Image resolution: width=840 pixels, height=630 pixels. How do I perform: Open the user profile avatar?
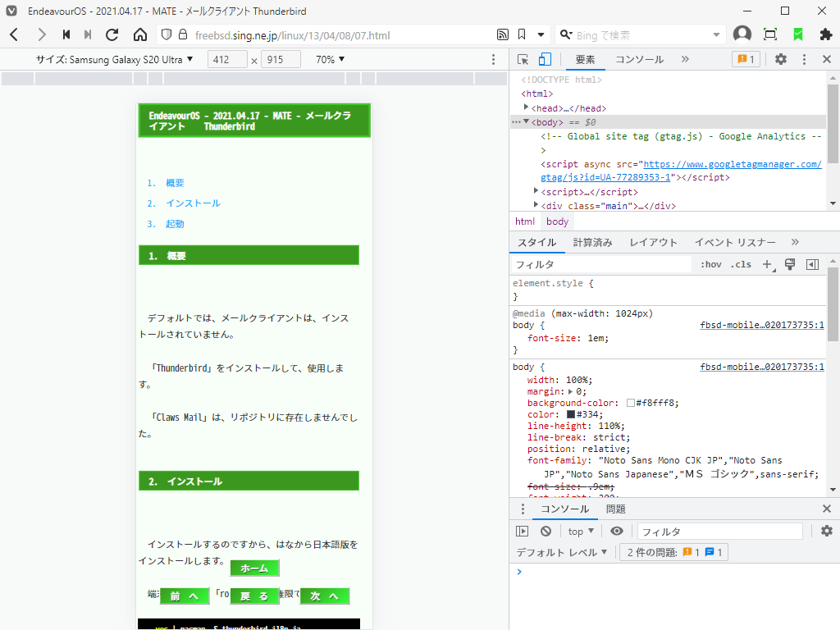[x=742, y=34]
